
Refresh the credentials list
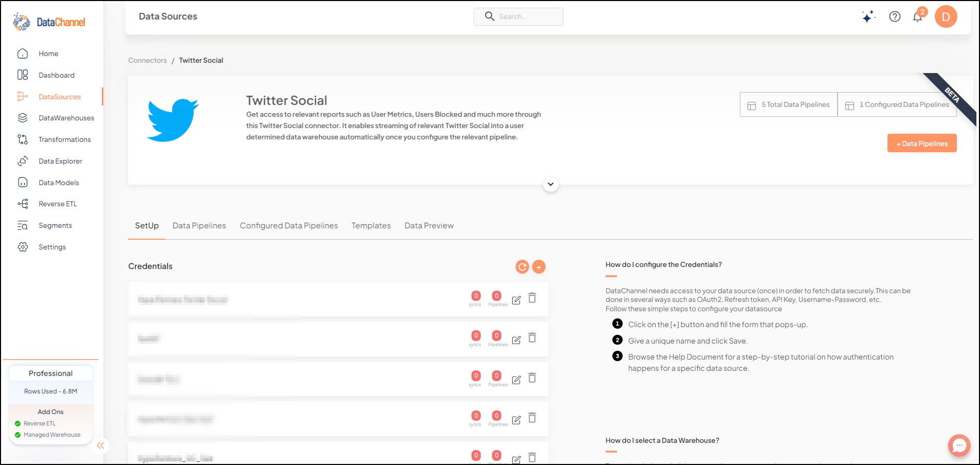(522, 266)
